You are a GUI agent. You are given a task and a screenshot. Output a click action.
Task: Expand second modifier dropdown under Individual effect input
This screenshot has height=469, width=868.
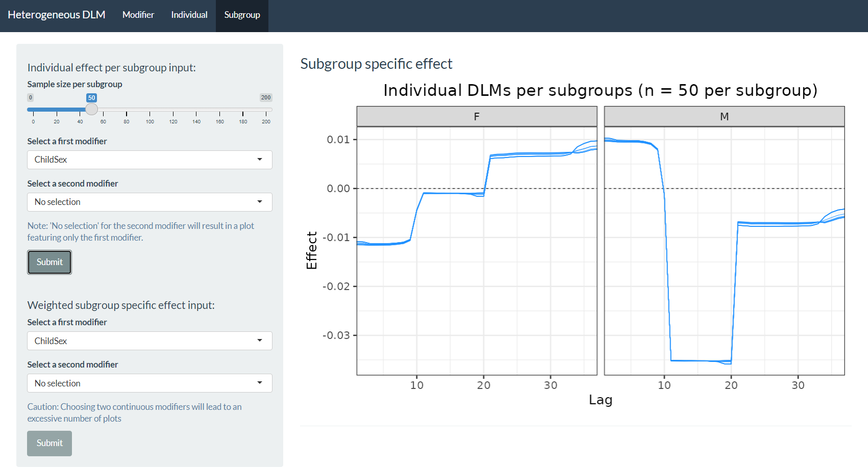tap(149, 202)
